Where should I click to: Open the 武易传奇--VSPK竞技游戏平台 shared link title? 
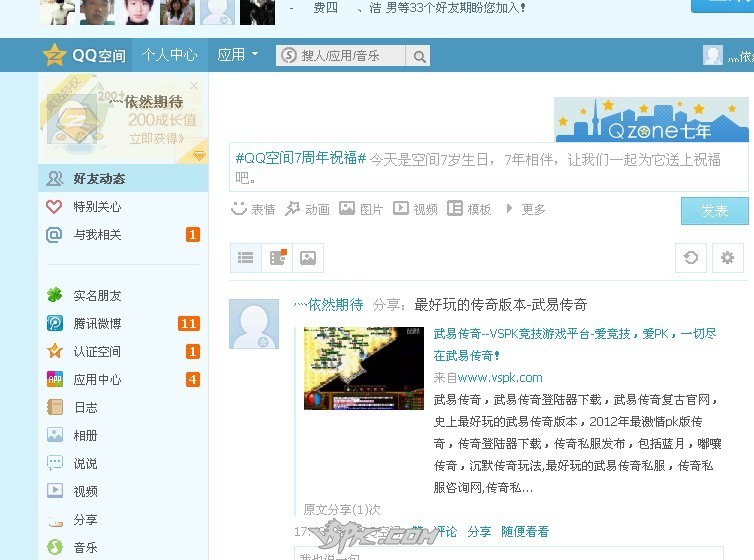click(x=575, y=345)
